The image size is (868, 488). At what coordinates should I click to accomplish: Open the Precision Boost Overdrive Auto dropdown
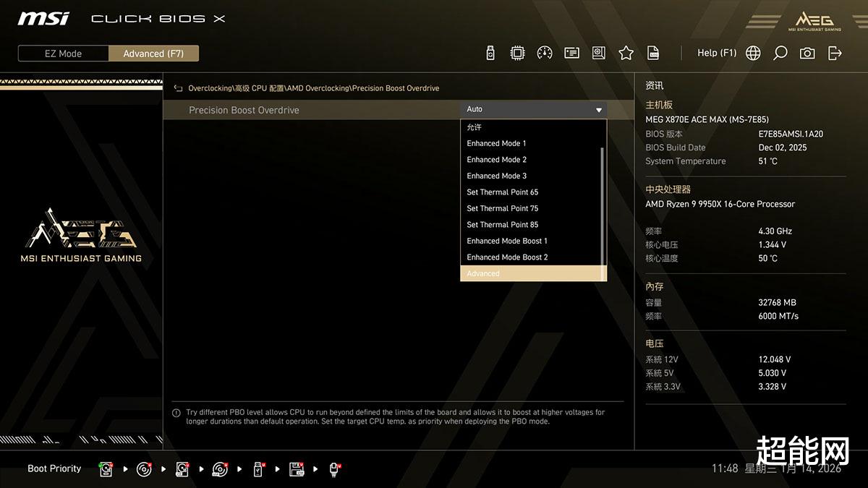click(x=534, y=110)
